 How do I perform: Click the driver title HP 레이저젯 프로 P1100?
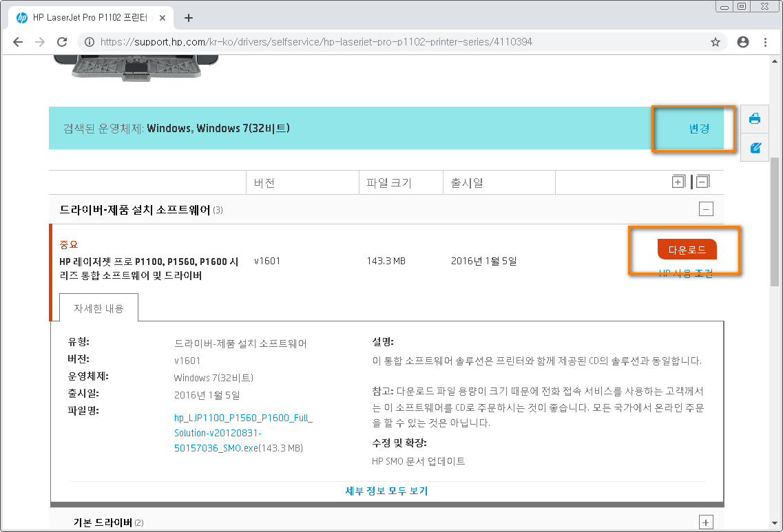[149, 268]
